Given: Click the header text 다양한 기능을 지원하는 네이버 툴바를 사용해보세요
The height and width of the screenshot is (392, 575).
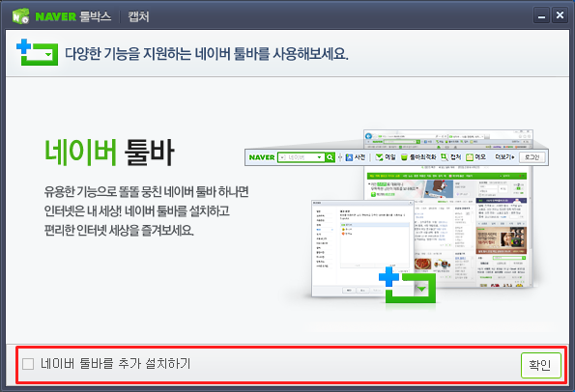Looking at the screenshot, I should (x=207, y=54).
